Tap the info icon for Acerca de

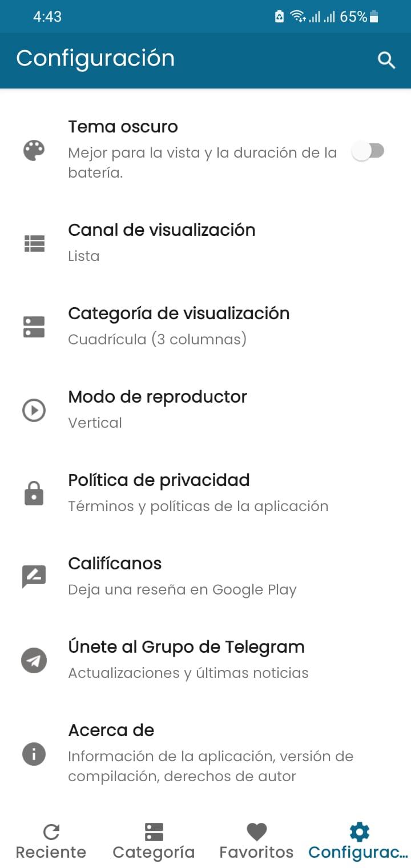click(34, 754)
